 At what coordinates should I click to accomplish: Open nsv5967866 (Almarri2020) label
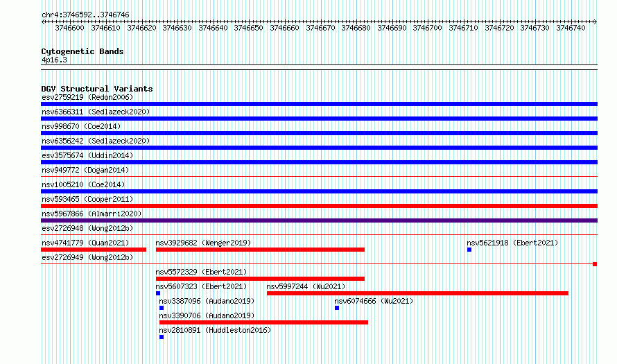click(92, 214)
